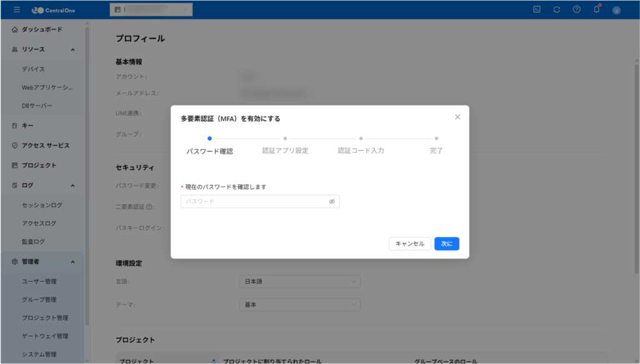Click the user avatar icon
Screen dimensions: 640x364
click(616, 10)
